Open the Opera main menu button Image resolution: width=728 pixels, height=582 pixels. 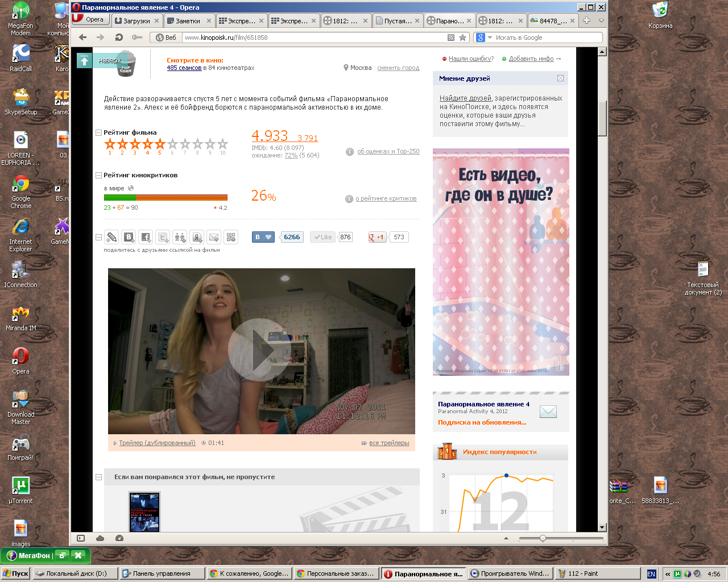(x=89, y=19)
